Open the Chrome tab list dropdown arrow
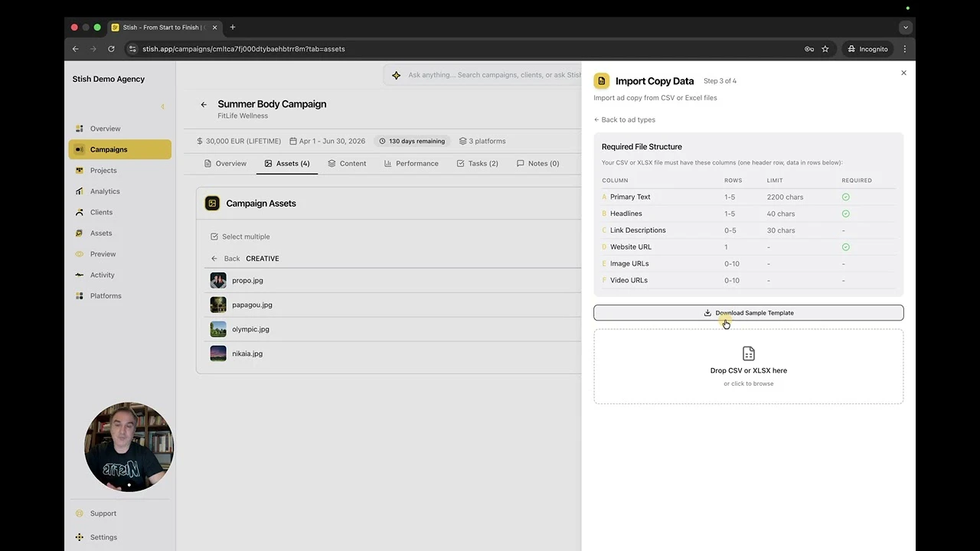The height and width of the screenshot is (551, 980). click(906, 28)
